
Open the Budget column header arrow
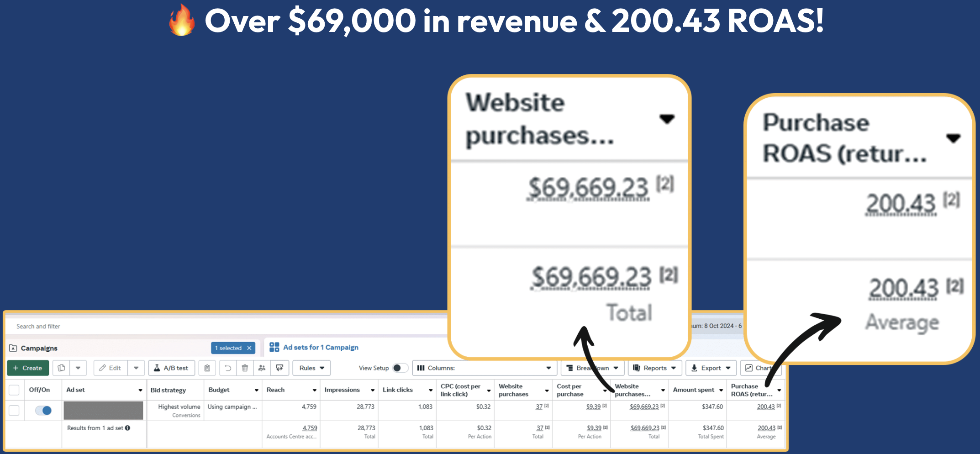point(257,391)
